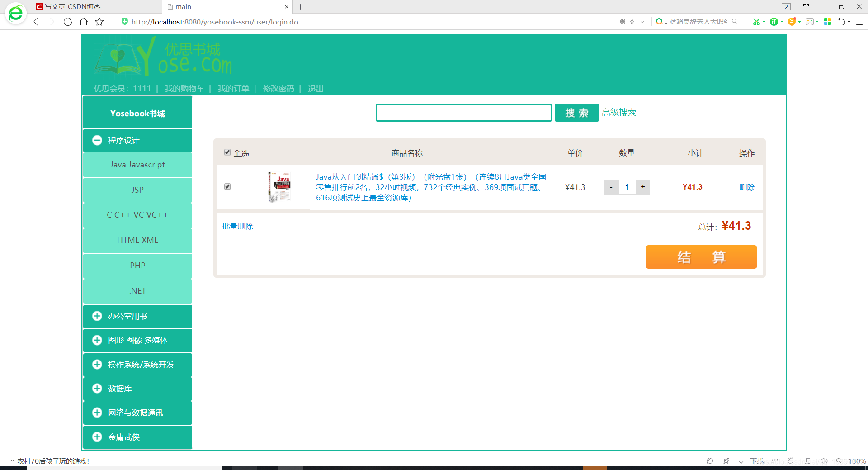
Task: Open the HTML XML subcategory
Action: coord(138,240)
